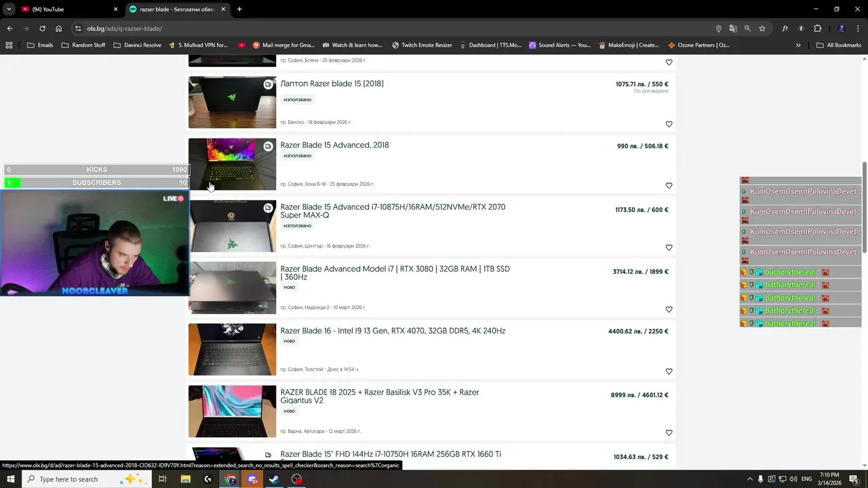Image resolution: width=868 pixels, height=488 pixels.
Task: Favorite the RAZER BLADE 18 2025 listing
Action: tap(669, 433)
